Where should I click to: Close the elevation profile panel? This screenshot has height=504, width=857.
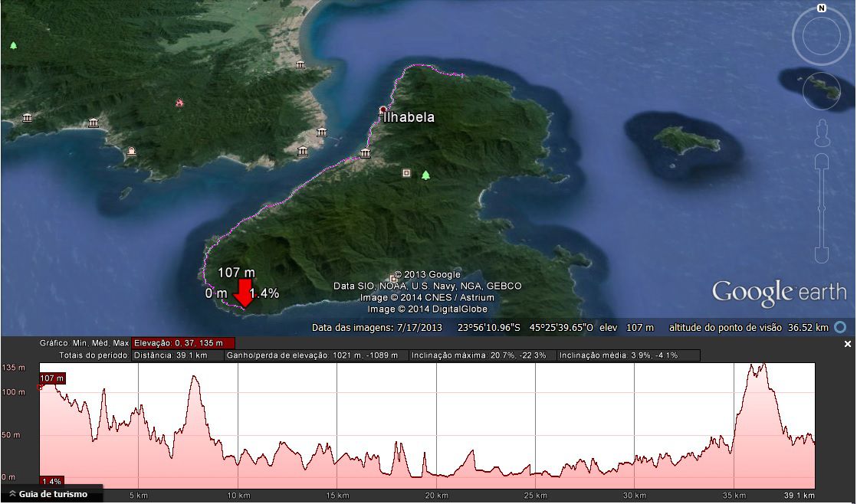847,345
